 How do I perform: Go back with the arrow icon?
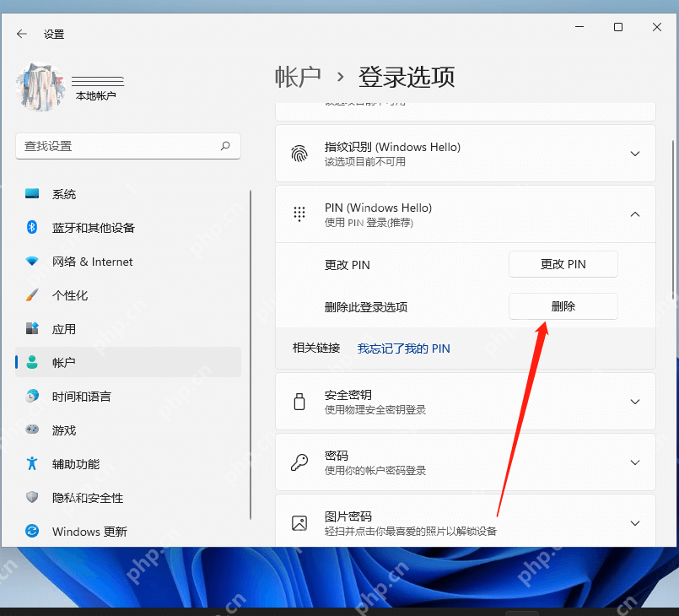(22, 34)
